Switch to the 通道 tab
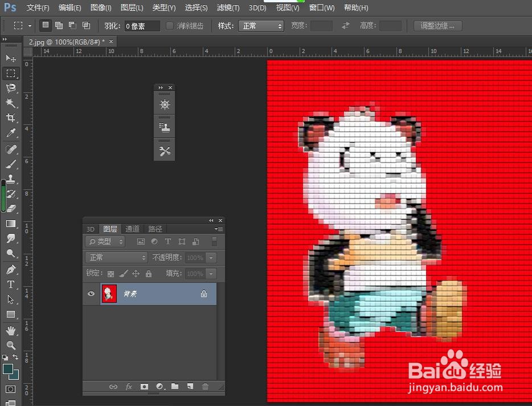This screenshot has width=532, height=406. tap(132, 229)
